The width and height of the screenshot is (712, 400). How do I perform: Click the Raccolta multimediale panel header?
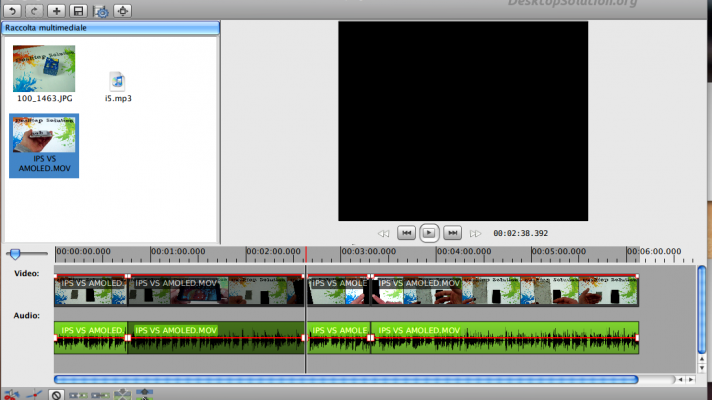pyautogui.click(x=111, y=28)
